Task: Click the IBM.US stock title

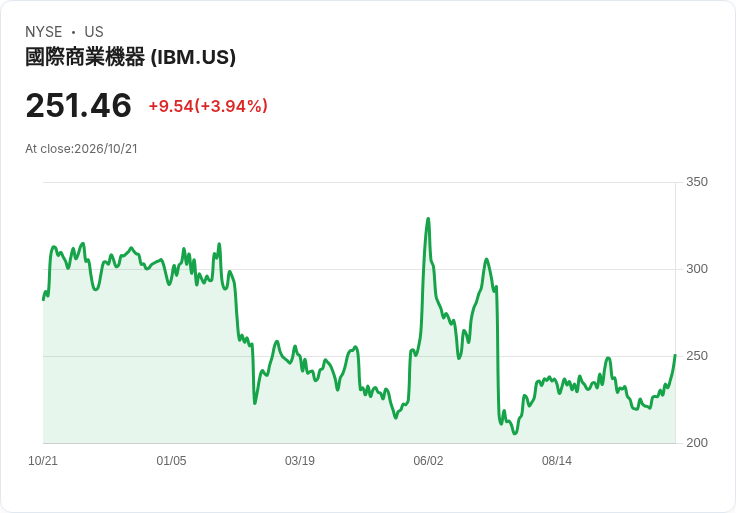Action: pyautogui.click(x=130, y=57)
